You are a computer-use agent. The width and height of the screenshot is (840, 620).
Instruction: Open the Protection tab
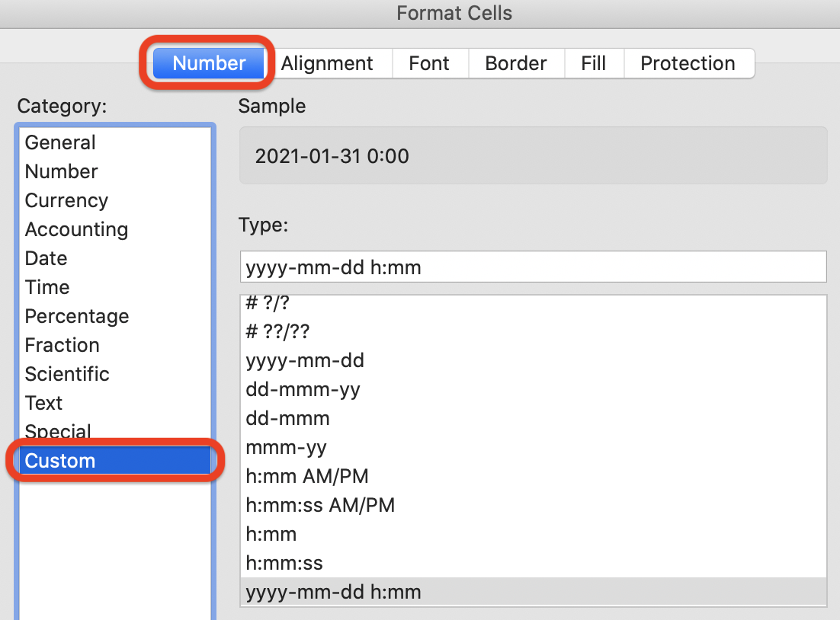pyautogui.click(x=688, y=63)
